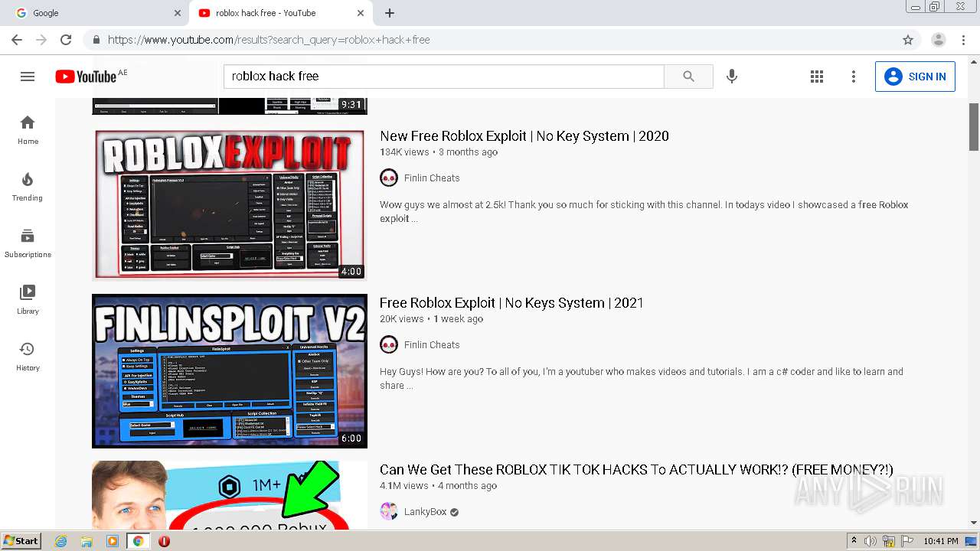Open 'Can We Get These ROBLOX TIK TOK HACKS' title
The width and height of the screenshot is (980, 551).
[636, 470]
